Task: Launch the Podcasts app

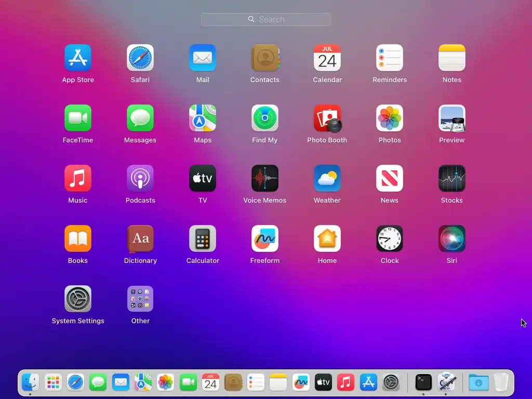Action: [x=140, y=178]
